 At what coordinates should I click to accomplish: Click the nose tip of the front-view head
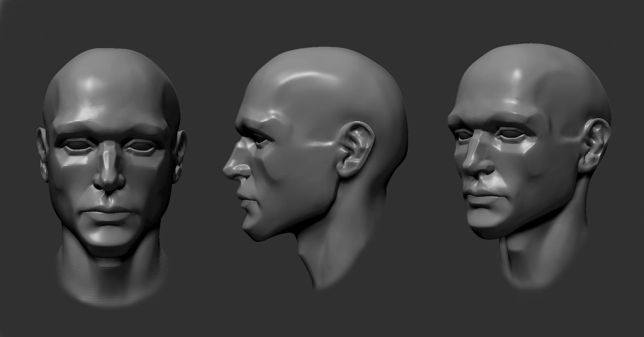(109, 180)
